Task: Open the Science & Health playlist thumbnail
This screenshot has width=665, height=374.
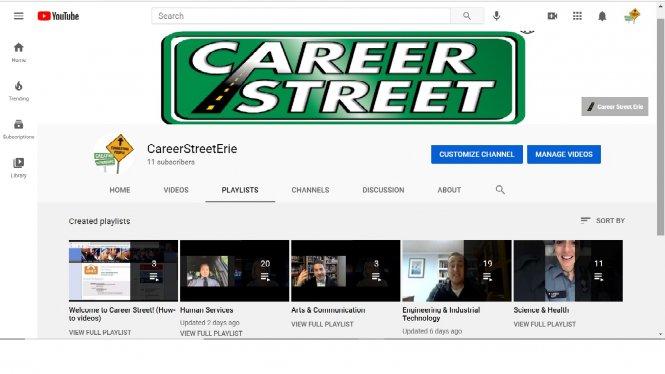Action: (x=568, y=271)
